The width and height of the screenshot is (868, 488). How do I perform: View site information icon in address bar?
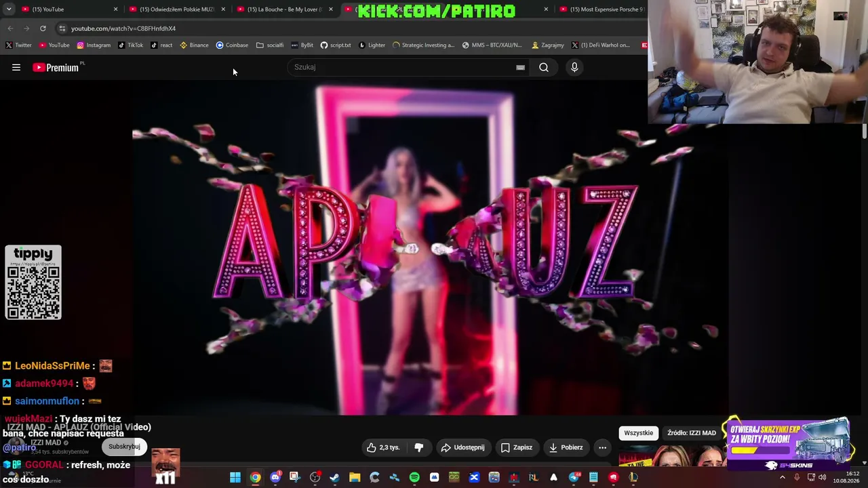[62, 28]
